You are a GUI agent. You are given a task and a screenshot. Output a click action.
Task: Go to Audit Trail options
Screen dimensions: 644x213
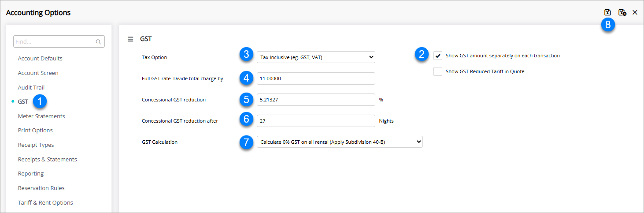[31, 88]
